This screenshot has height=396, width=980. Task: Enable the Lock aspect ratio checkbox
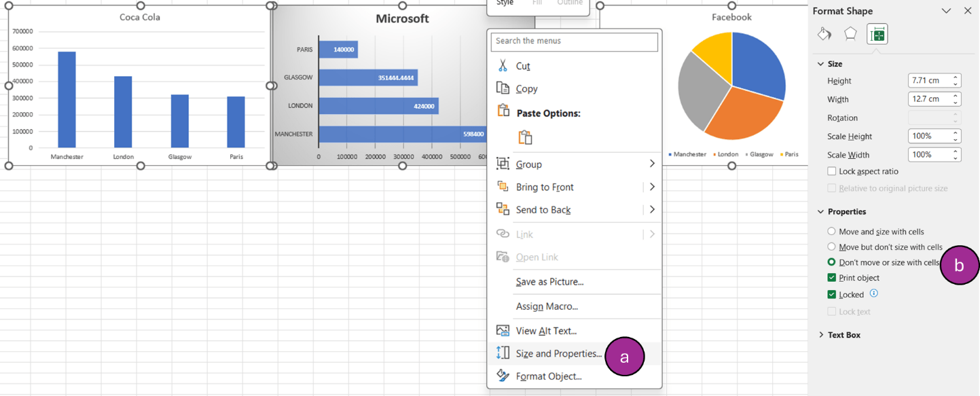(831, 171)
